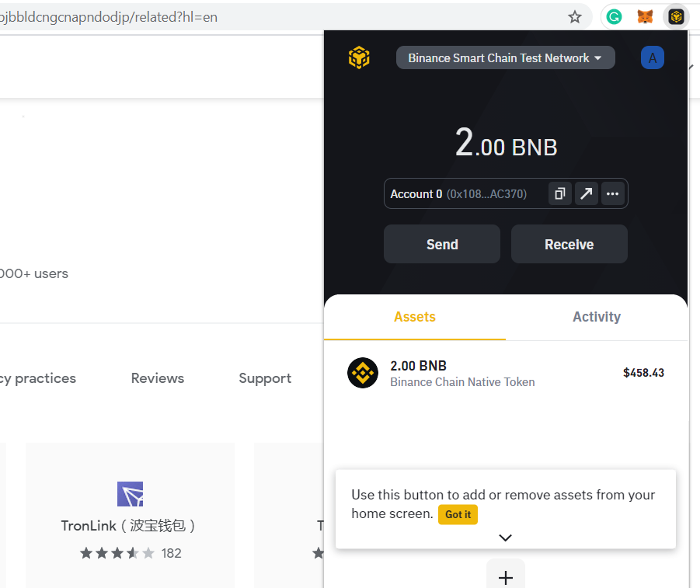Image resolution: width=700 pixels, height=588 pixels.
Task: Dismiss tooltip with Got it button
Action: 458,514
